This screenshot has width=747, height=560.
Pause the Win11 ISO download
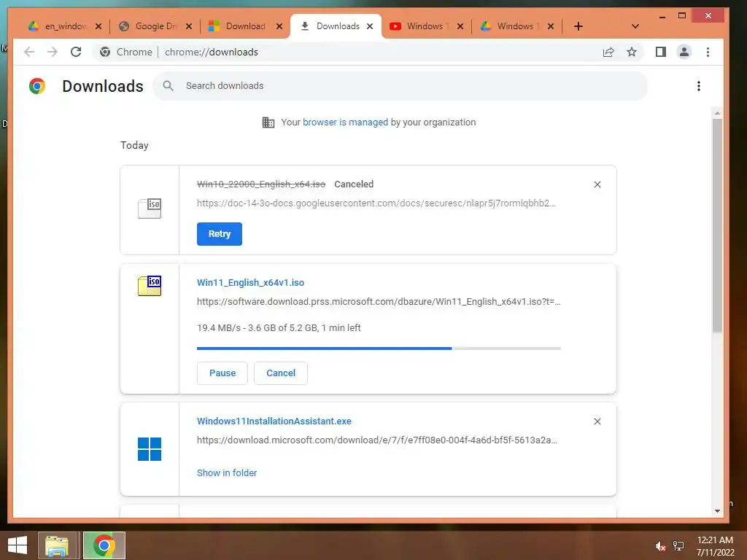[222, 373]
